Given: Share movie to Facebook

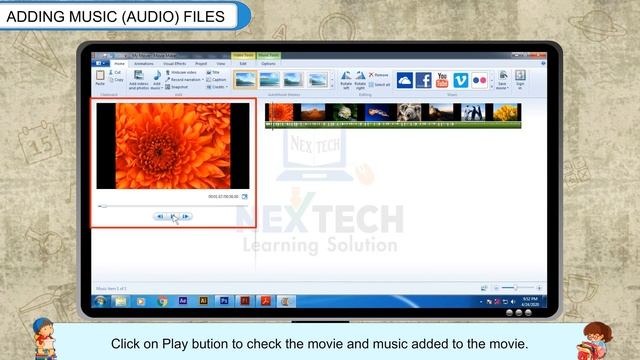Looking at the screenshot, I should point(423,80).
